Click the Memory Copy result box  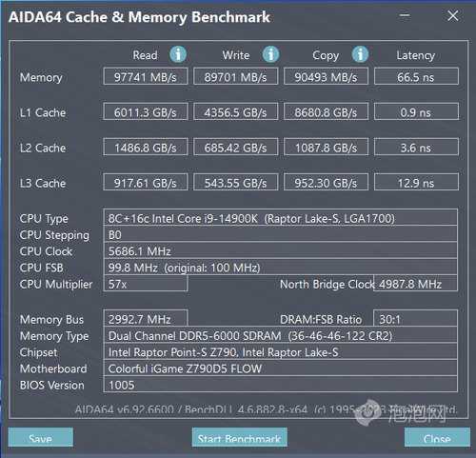(326, 76)
